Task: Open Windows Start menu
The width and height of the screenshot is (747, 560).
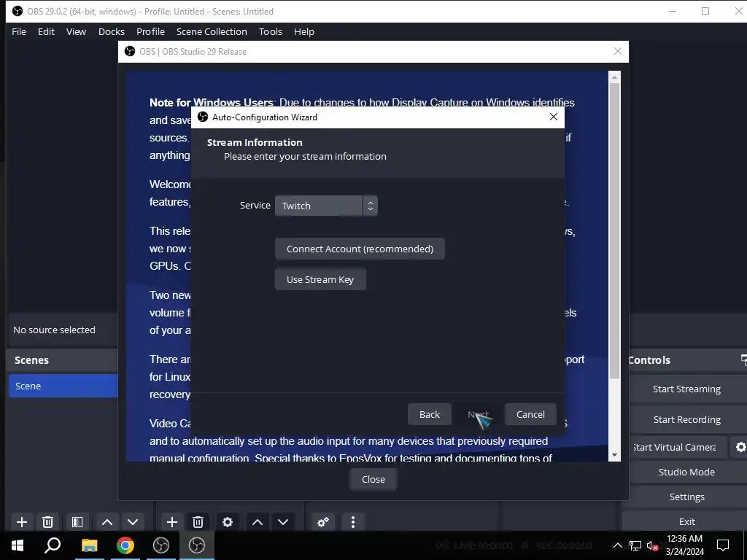Action: 18,545
